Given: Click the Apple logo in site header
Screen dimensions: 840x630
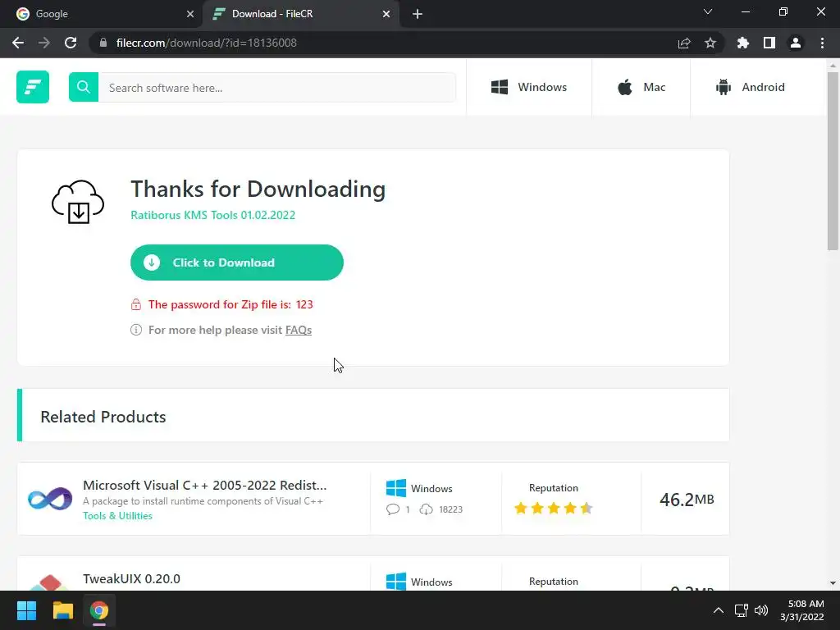Looking at the screenshot, I should point(624,87).
